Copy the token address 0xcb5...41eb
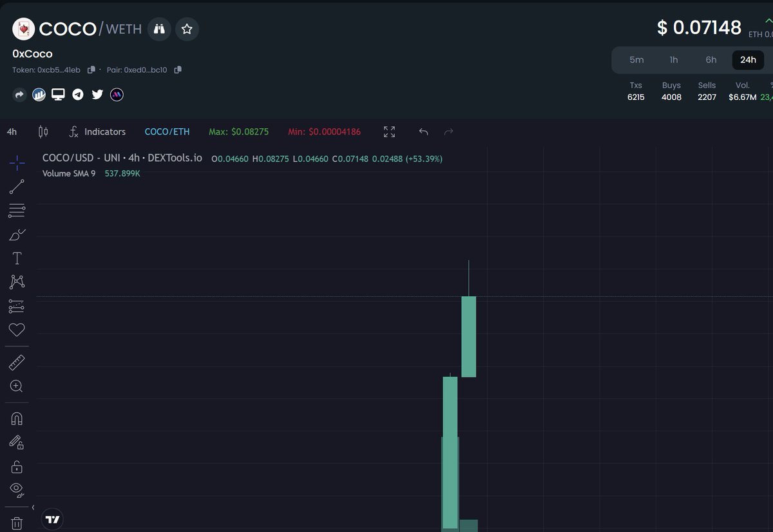Image resolution: width=773 pixels, height=532 pixels. (x=91, y=70)
